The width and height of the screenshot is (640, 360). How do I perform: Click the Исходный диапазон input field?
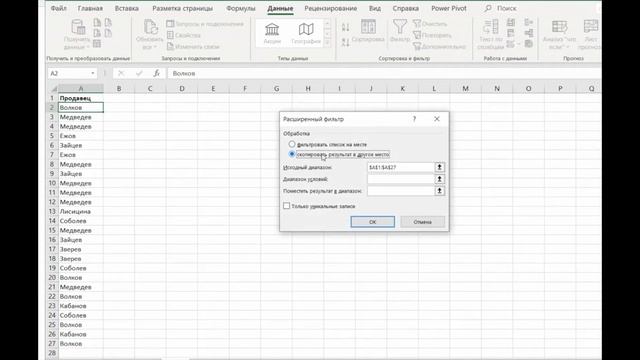click(400, 167)
